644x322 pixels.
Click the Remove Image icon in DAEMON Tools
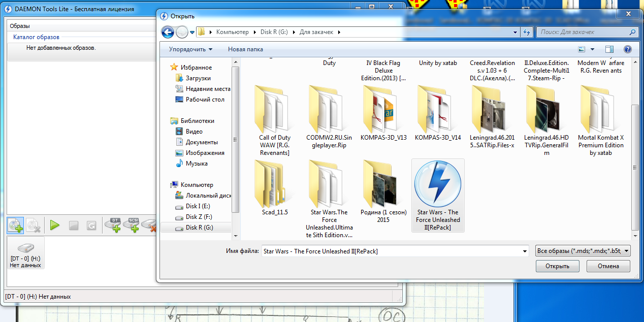[x=34, y=226]
